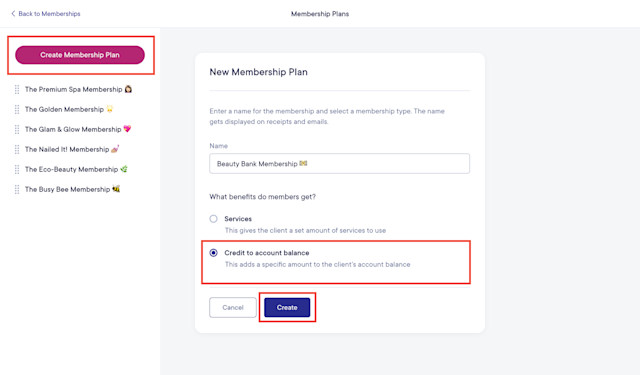Click the Eco-Beauty Membership drag handle

[17, 169]
